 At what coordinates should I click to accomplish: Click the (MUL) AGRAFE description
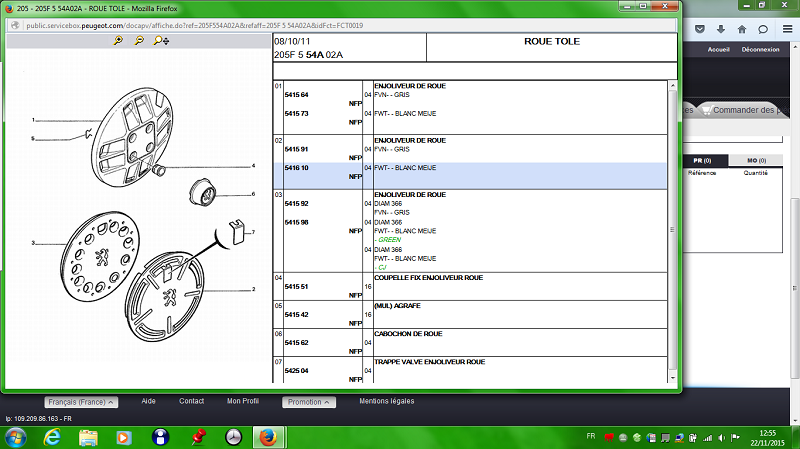point(397,306)
